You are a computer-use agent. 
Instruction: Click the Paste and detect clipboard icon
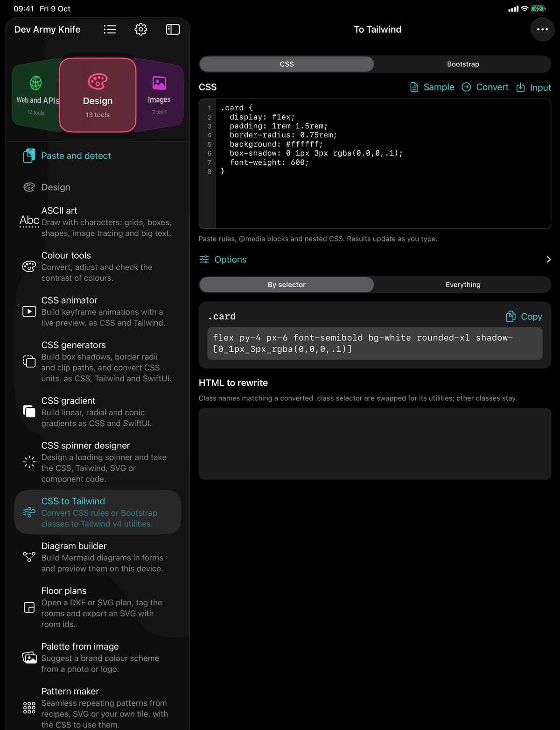29,156
